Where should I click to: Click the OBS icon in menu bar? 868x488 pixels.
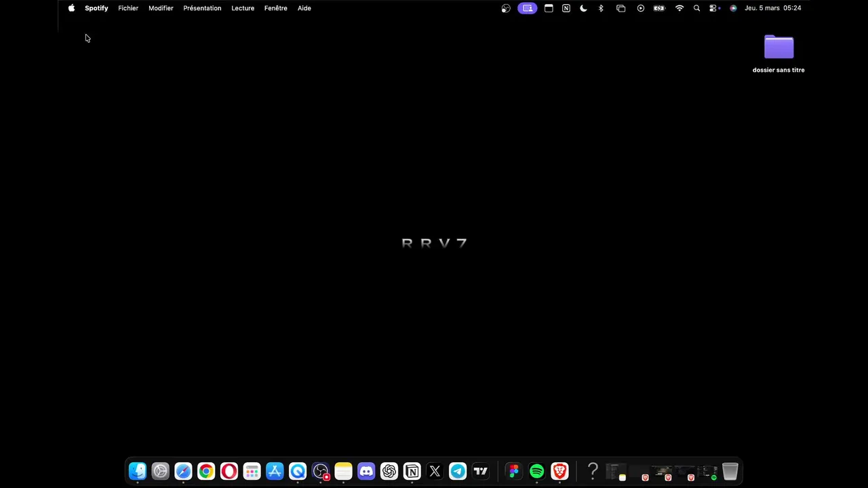pyautogui.click(x=506, y=8)
